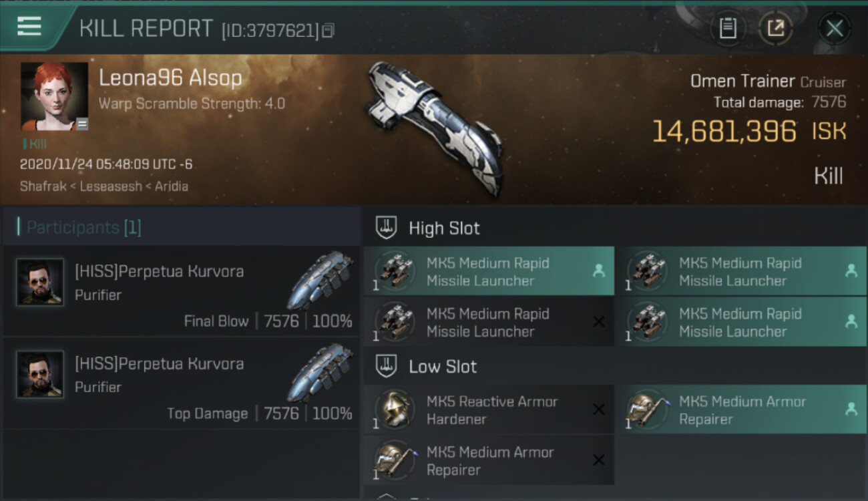Tap the small menu badge on victim portrait
This screenshot has width=868, height=501.
click(x=81, y=124)
